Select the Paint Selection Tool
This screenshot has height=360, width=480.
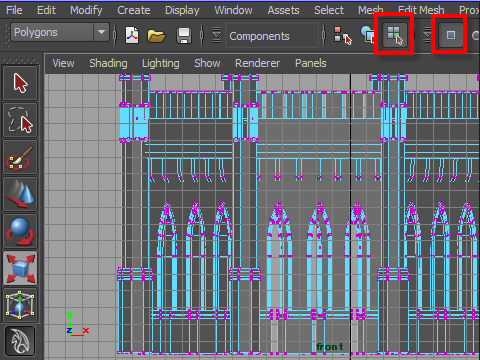[x=20, y=157]
